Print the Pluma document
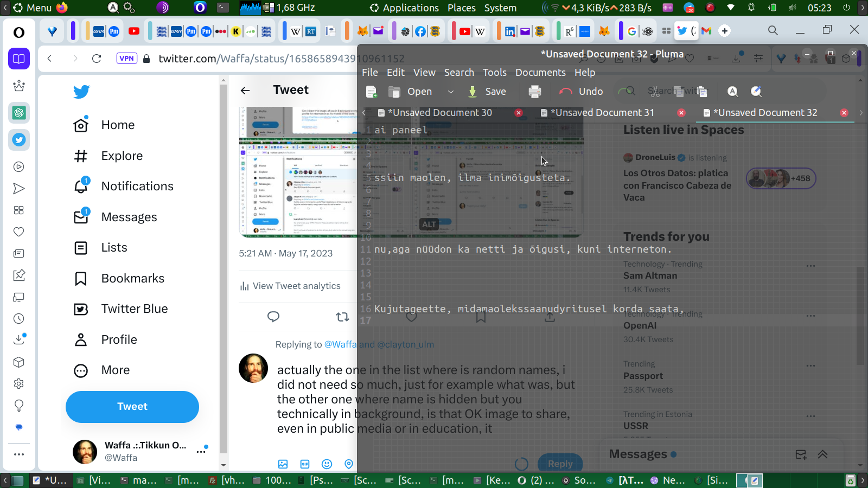Screen dimensions: 868x488 (x=535, y=92)
